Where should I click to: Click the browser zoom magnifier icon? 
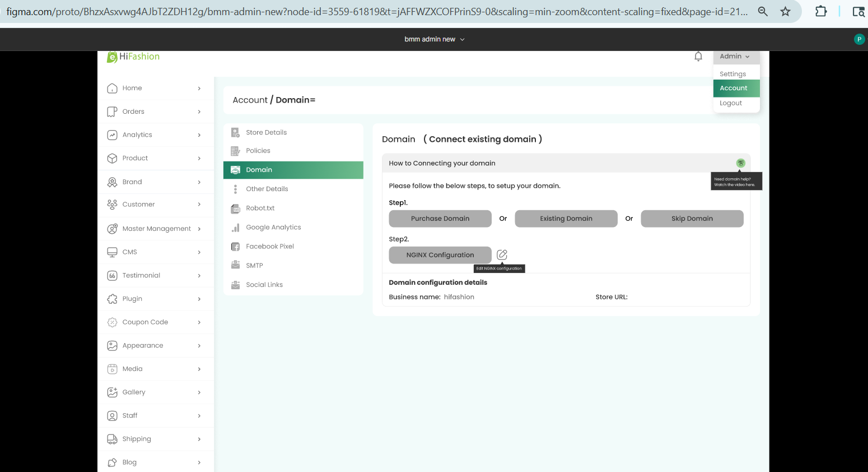tap(763, 11)
